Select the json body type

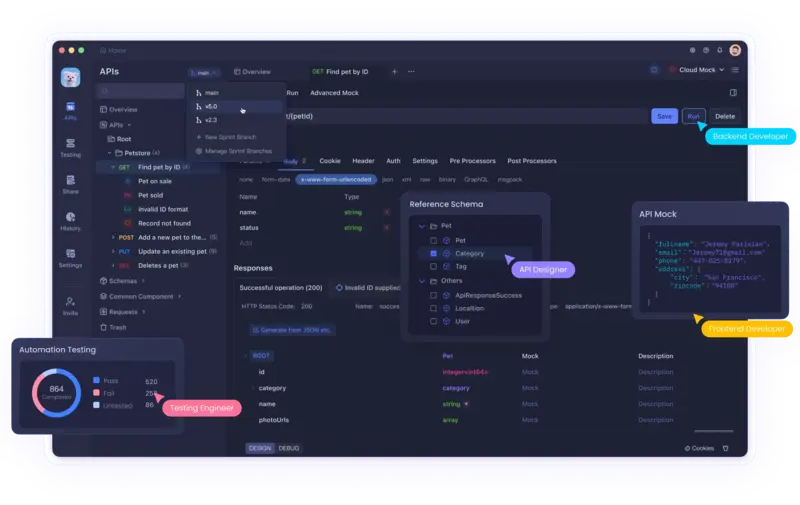coord(388,180)
